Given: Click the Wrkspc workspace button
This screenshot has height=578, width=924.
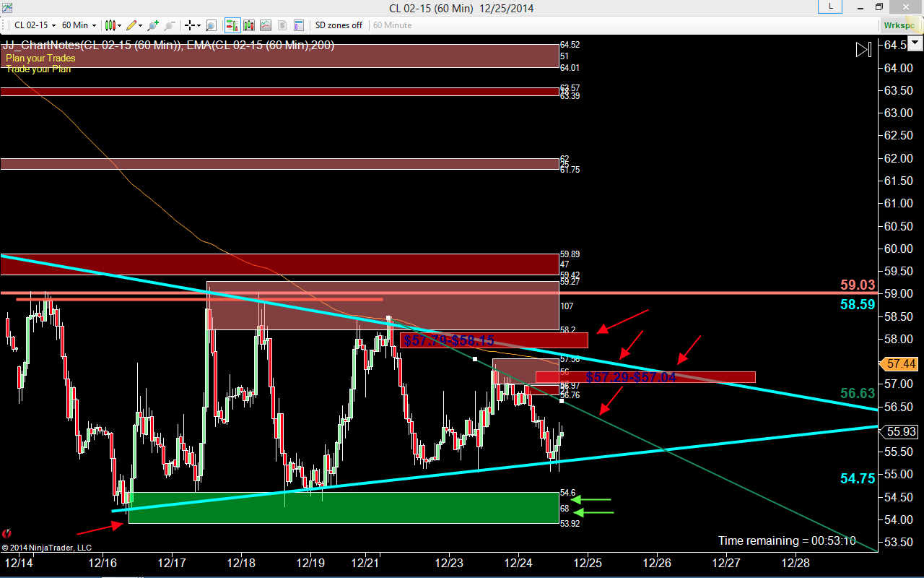Looking at the screenshot, I should [x=899, y=25].
